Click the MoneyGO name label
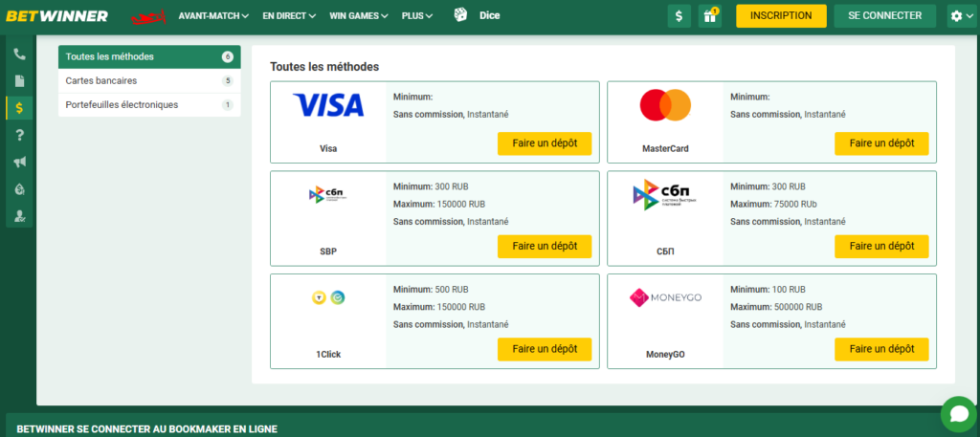The image size is (980, 437). (x=666, y=355)
